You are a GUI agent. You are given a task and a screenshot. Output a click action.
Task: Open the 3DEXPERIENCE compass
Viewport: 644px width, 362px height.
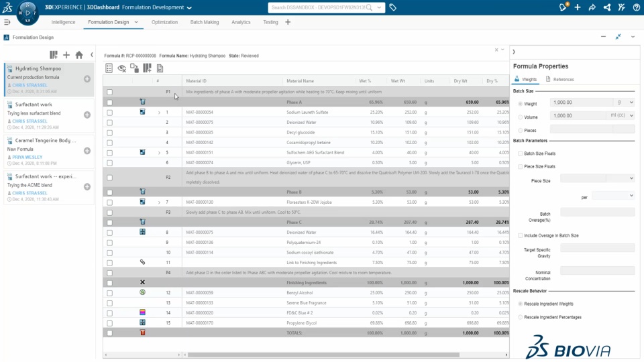pyautogui.click(x=28, y=12)
